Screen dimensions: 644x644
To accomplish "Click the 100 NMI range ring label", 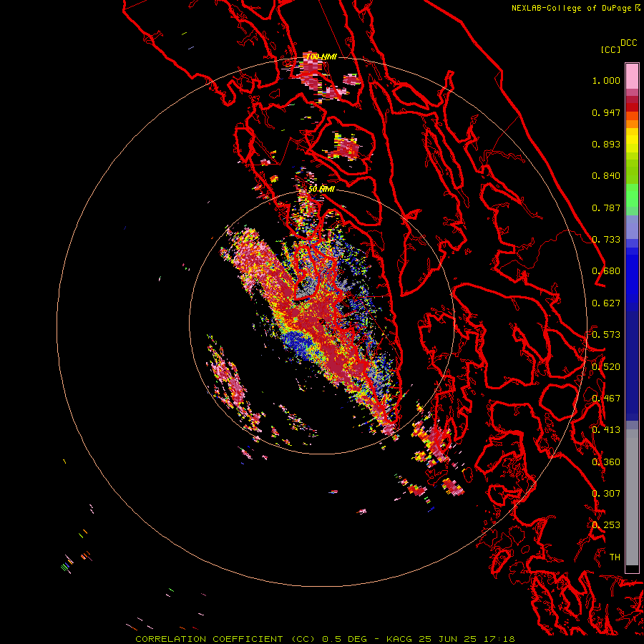I will [321, 57].
